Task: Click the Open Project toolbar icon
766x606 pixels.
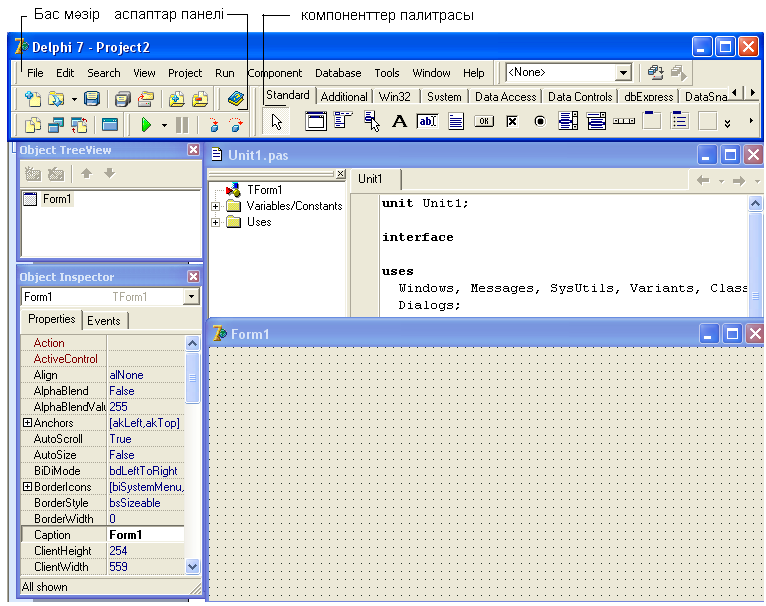Action: (146, 99)
